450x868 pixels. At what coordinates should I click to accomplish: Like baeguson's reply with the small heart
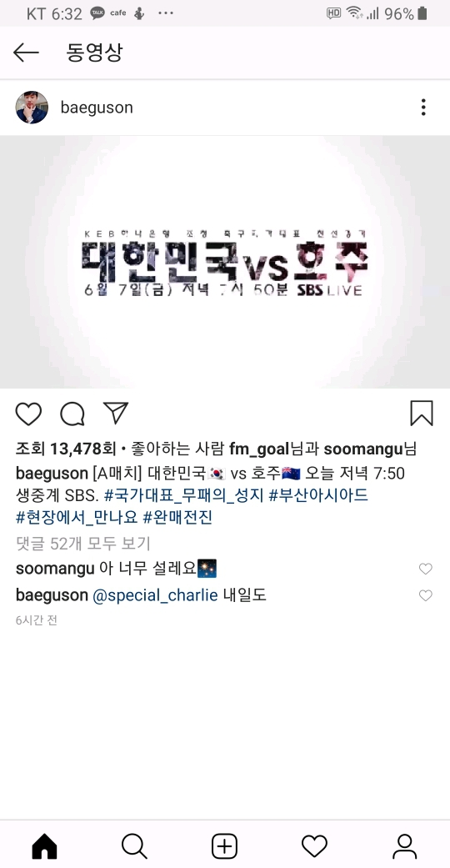(x=425, y=595)
